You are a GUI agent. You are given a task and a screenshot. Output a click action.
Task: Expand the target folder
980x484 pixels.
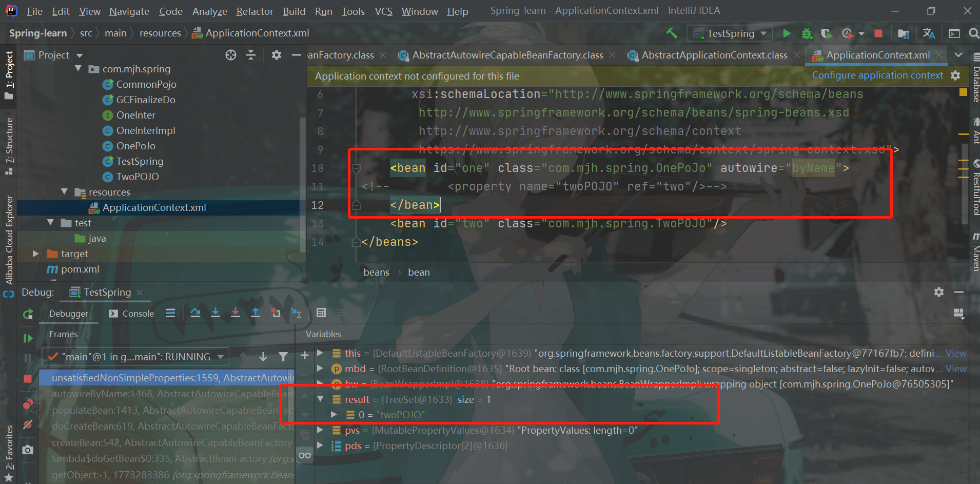click(x=35, y=254)
